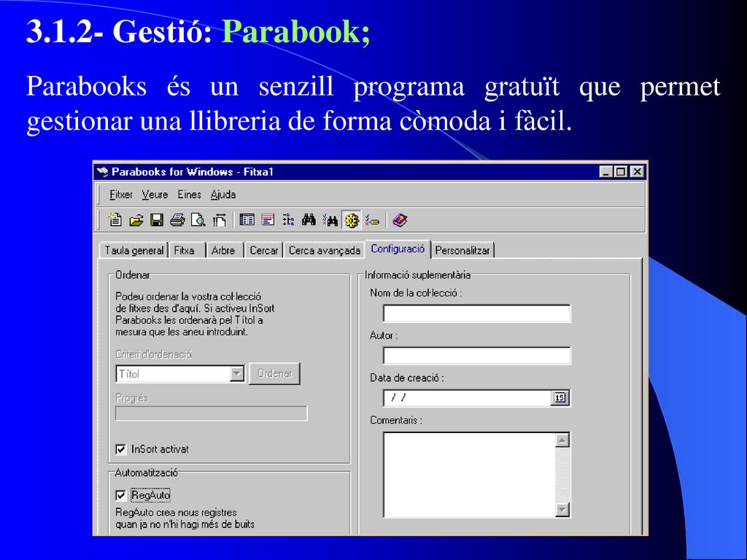The width and height of the screenshot is (747, 560).
Task: Click the customize fields label icon
Action: click(x=372, y=220)
